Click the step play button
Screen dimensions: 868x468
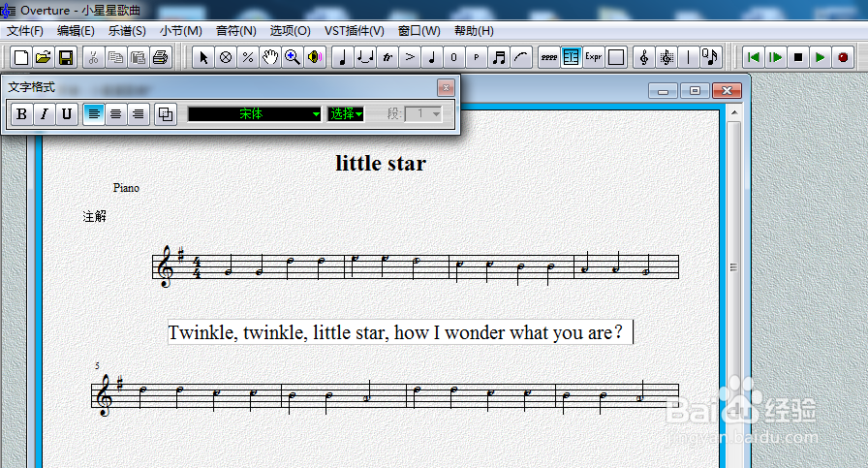click(x=776, y=57)
